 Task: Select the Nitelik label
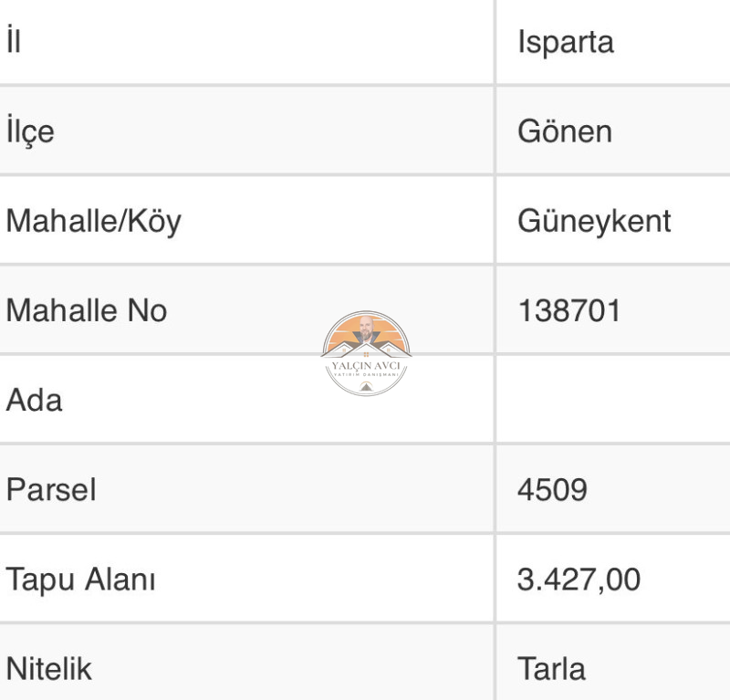click(x=49, y=669)
